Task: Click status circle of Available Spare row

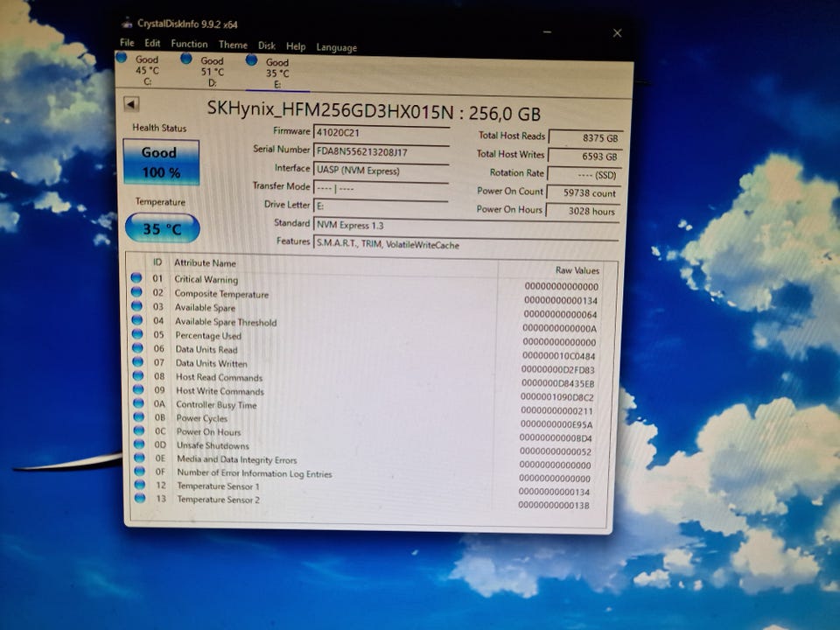Action: [x=137, y=306]
